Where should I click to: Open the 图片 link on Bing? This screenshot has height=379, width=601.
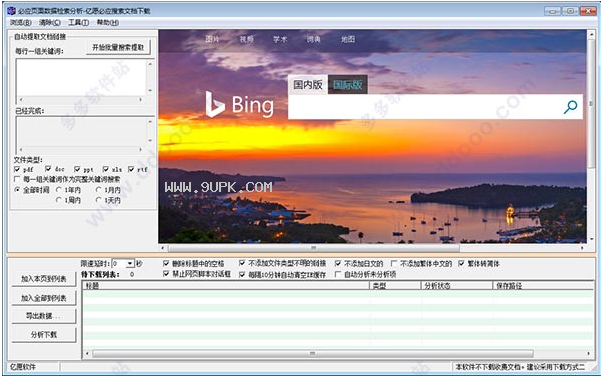click(x=212, y=39)
